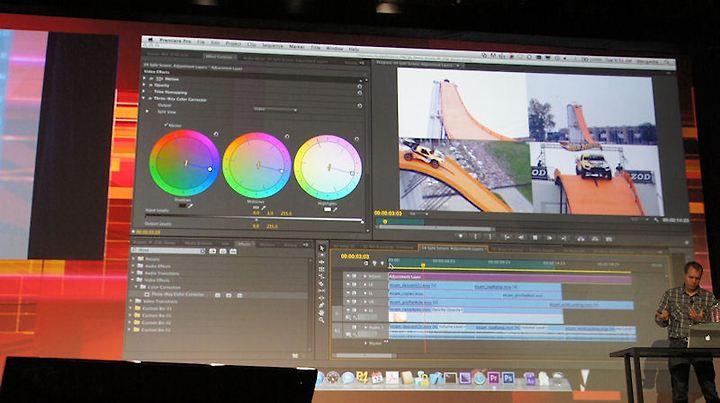Click New Custom Bin icon in Effects panel
Image resolution: width=720 pixels, height=403 pixels.
(295, 355)
